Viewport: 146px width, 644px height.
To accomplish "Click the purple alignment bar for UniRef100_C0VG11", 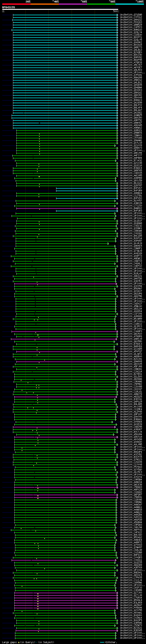I will pos(64,560).
